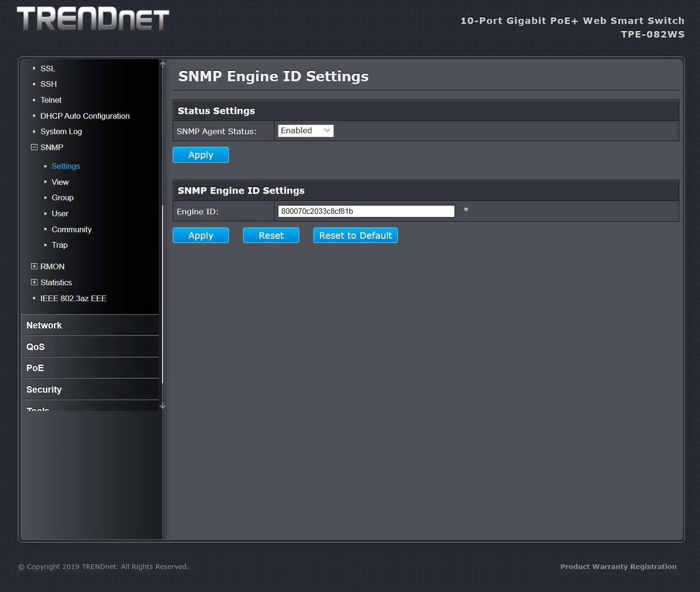Open the QoS menu section

tap(90, 347)
